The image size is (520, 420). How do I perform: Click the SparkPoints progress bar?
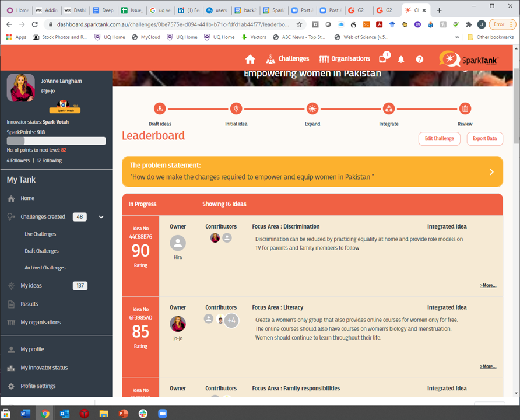[56, 141]
